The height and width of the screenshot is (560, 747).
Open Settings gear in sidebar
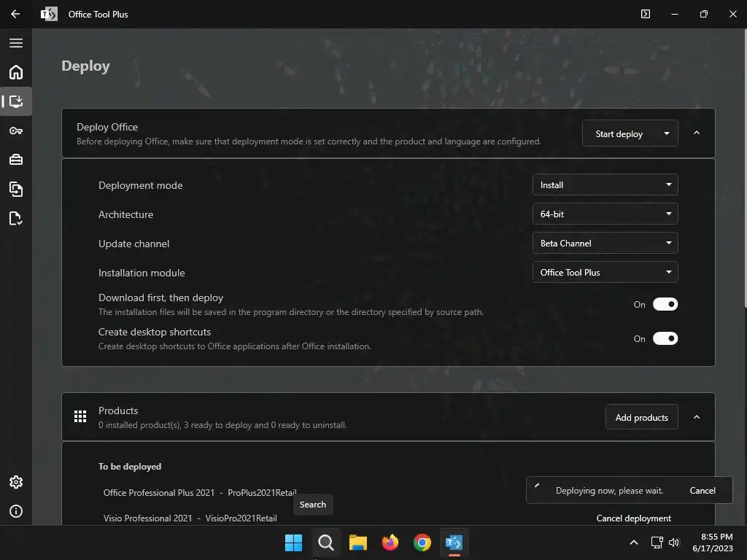(x=16, y=482)
